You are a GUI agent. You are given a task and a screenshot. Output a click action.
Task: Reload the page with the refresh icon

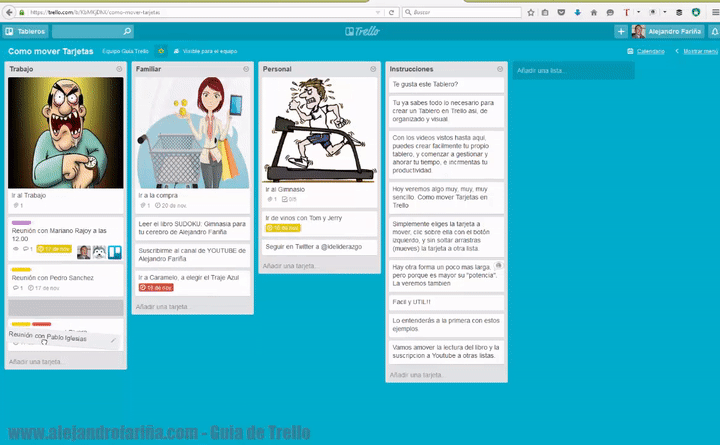391,12
